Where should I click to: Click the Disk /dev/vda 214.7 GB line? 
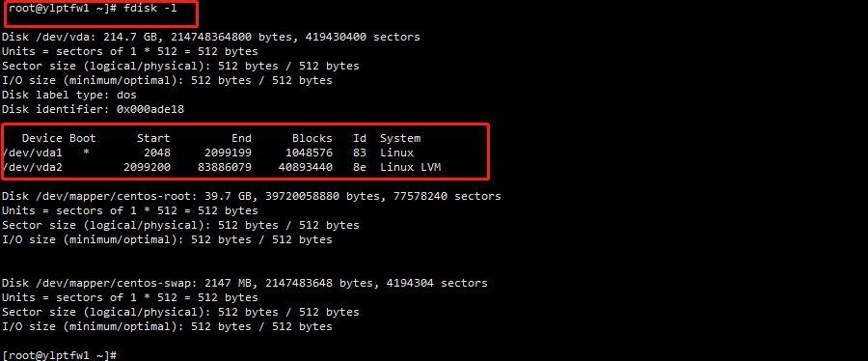211,37
